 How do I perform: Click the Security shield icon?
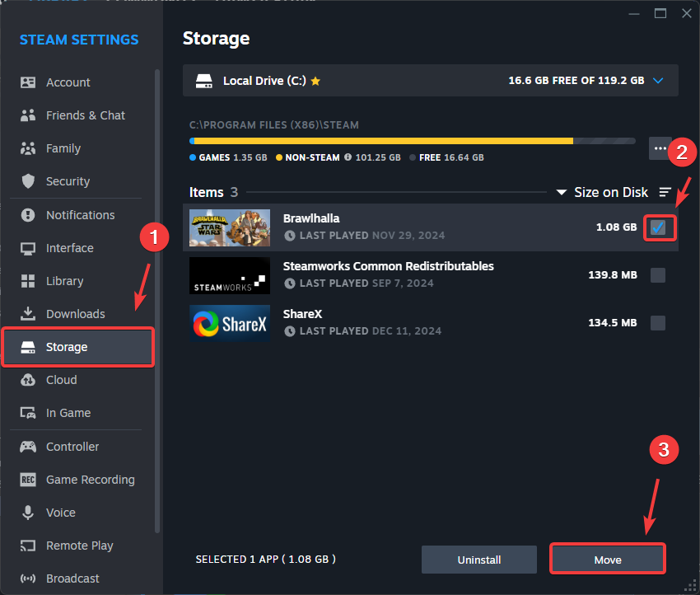[26, 181]
